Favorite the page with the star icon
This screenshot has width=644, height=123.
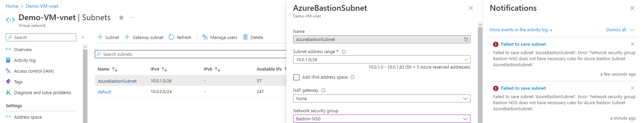pyautogui.click(x=121, y=17)
